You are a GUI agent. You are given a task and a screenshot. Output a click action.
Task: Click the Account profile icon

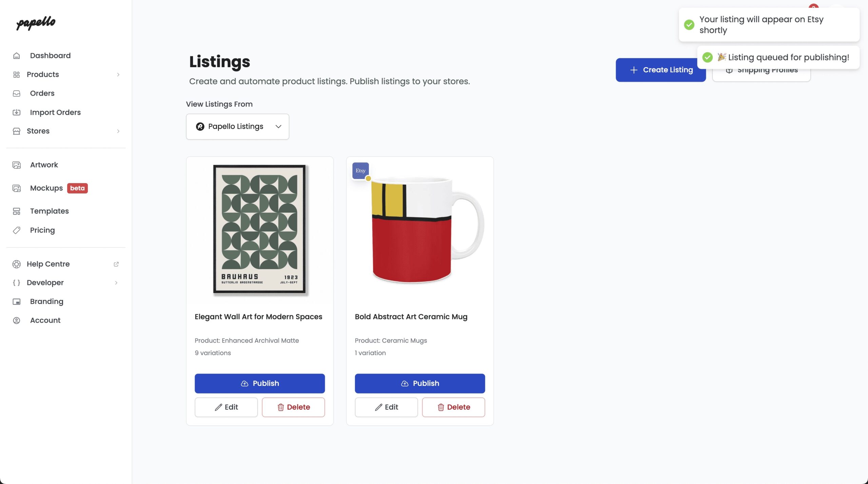(x=17, y=320)
